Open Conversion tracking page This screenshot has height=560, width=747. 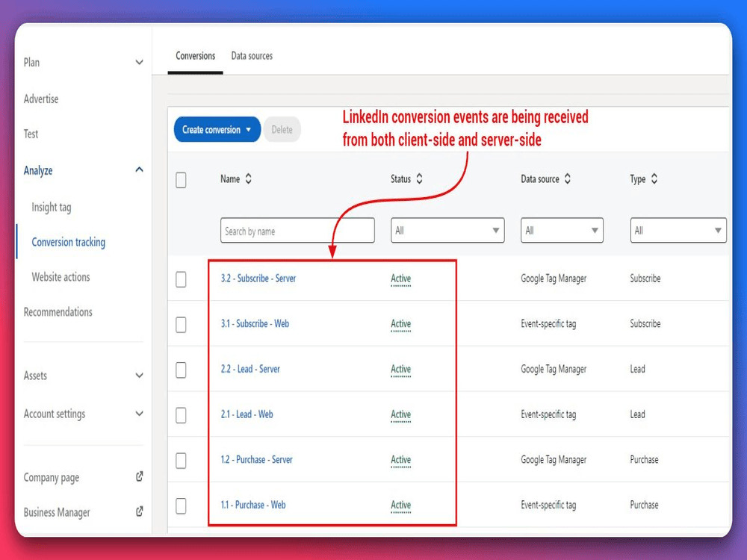coord(69,242)
